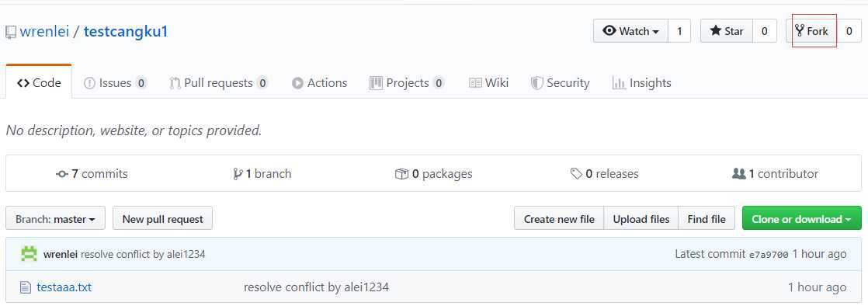Click the testaaa.txt file icon
Viewport: 868px width, 306px height.
click(x=25, y=287)
